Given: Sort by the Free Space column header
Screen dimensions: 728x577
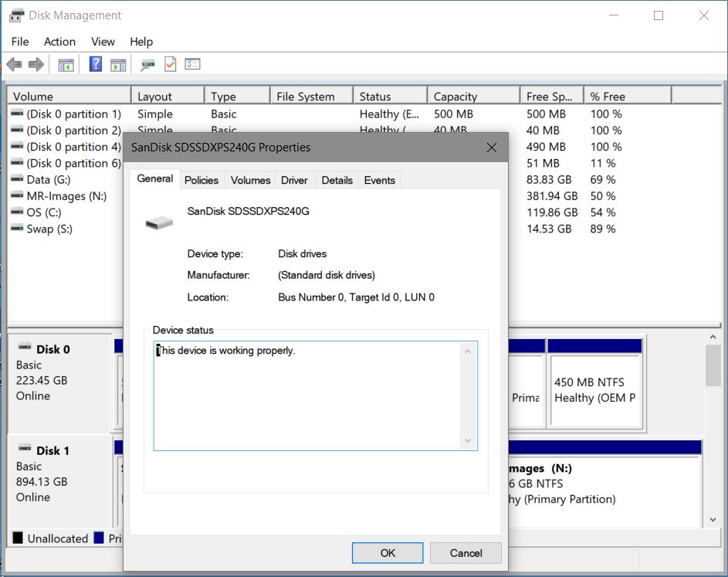Looking at the screenshot, I should (552, 96).
